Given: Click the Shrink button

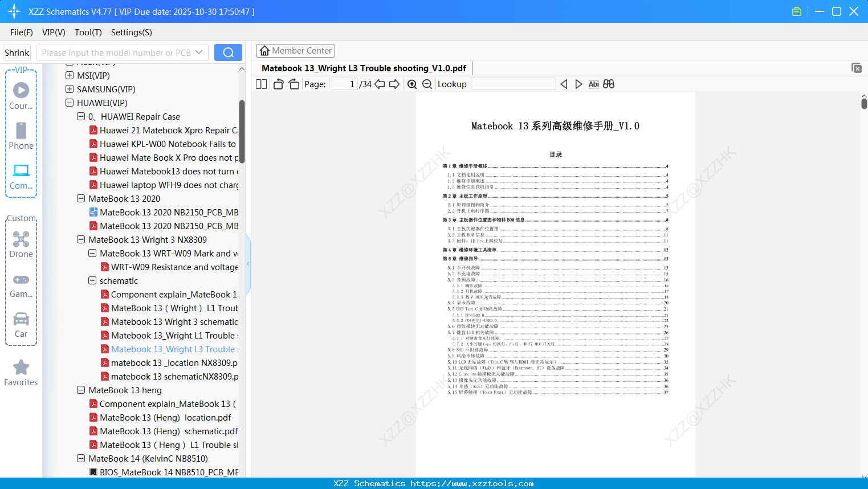Looking at the screenshot, I should [x=17, y=52].
